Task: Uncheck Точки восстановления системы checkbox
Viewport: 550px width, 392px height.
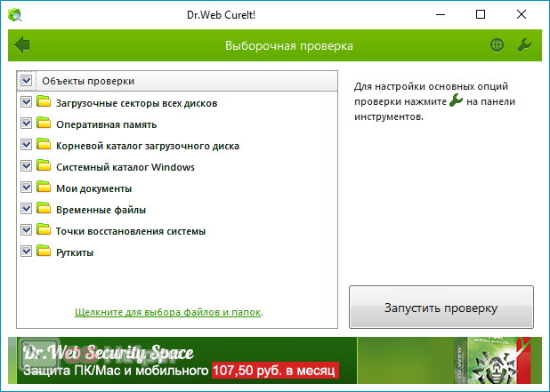Action: 27,230
